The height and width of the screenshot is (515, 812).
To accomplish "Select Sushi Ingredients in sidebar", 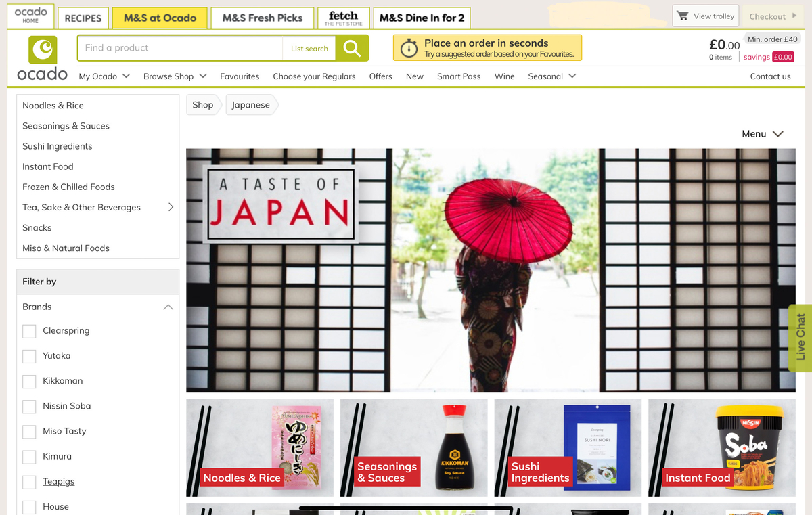I will point(58,146).
